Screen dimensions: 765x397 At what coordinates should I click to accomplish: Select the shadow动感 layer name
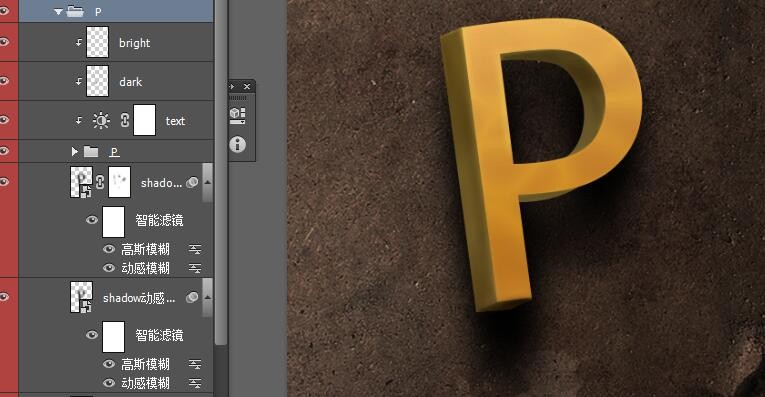click(x=139, y=298)
